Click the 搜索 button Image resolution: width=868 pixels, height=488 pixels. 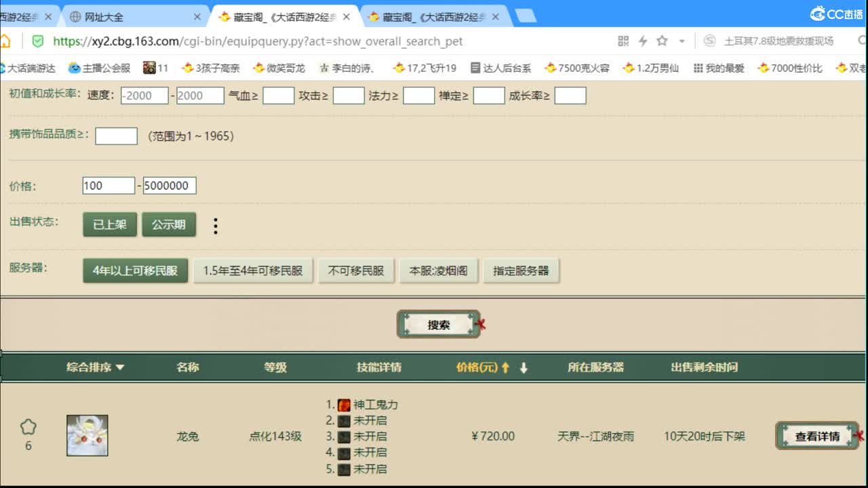click(x=439, y=325)
